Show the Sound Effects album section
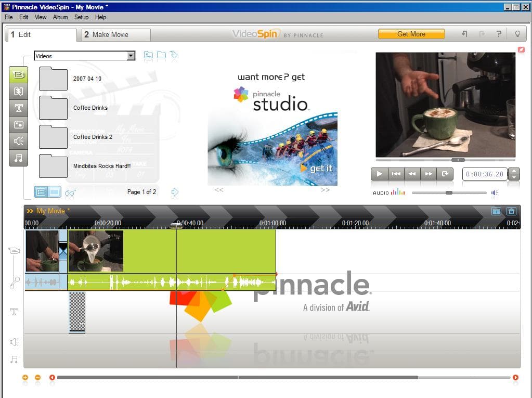Image resolution: width=532 pixels, height=398 pixels. 18,141
